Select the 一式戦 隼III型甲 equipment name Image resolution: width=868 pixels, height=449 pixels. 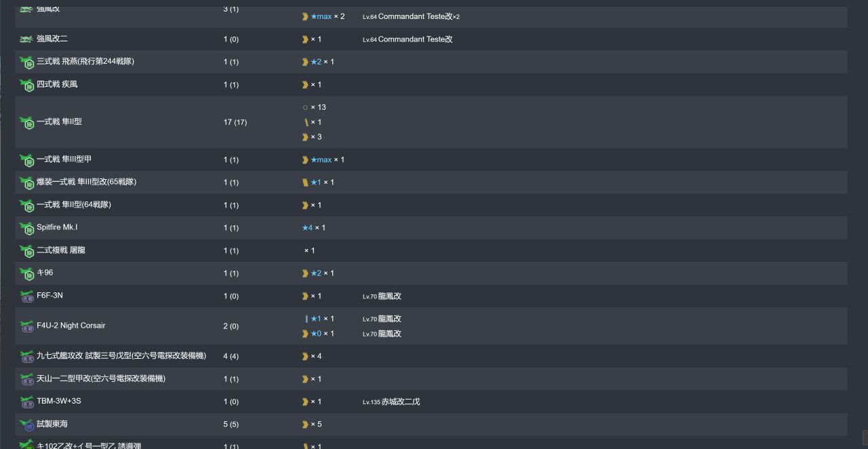[x=64, y=159]
